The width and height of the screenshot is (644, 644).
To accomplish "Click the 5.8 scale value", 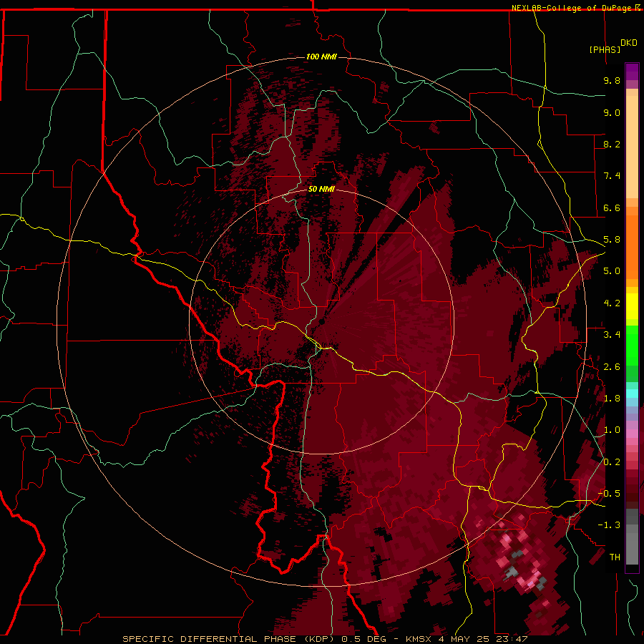I will pyautogui.click(x=612, y=240).
